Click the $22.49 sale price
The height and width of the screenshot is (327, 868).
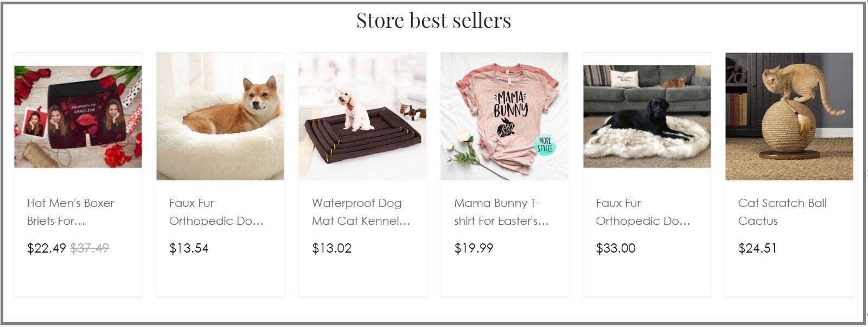46,248
